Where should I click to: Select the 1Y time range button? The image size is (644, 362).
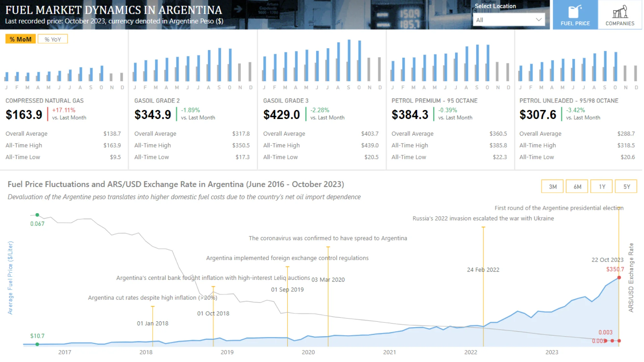(602, 187)
